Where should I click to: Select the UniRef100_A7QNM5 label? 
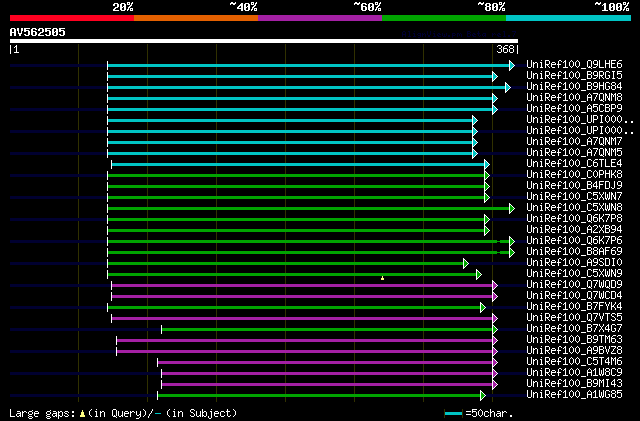click(574, 153)
